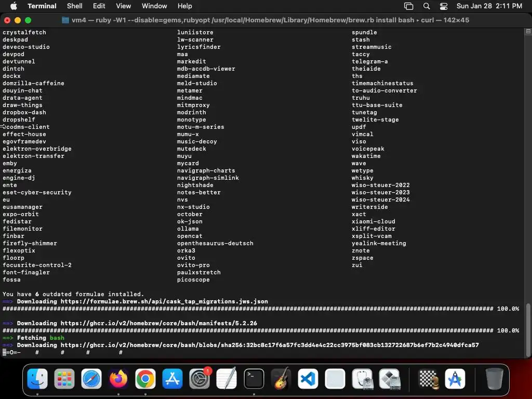532x399 pixels.
Task: Open Launchpad from the Dock
Action: (x=64, y=379)
